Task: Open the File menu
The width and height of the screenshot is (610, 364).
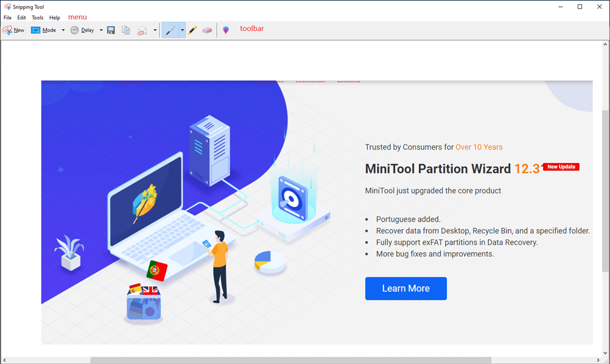Action: [7, 18]
